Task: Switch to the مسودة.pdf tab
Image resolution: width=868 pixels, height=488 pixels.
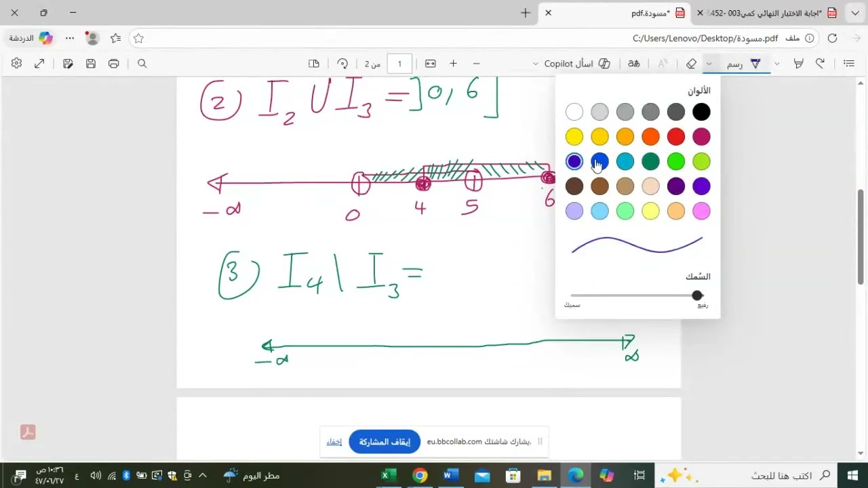Action: point(616,13)
